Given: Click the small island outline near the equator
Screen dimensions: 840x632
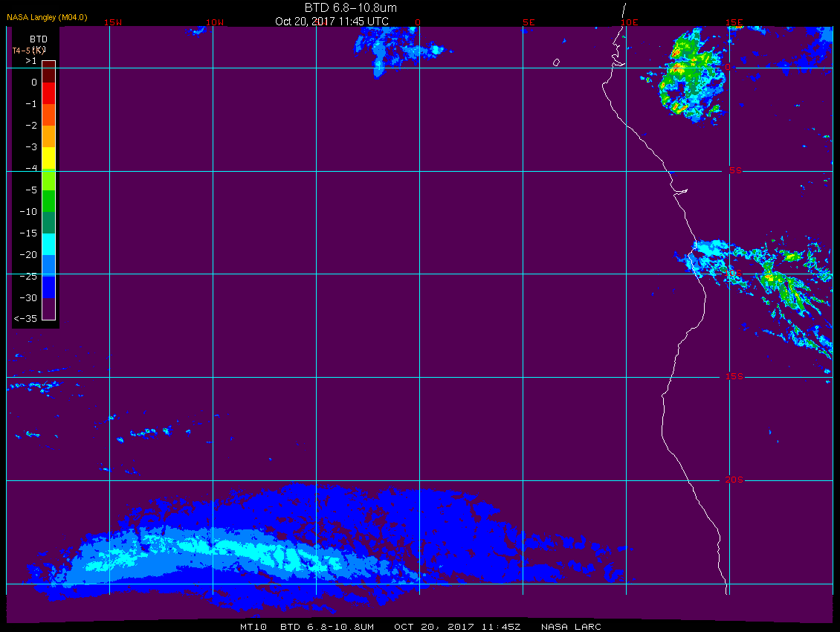Looking at the screenshot, I should point(557,62).
